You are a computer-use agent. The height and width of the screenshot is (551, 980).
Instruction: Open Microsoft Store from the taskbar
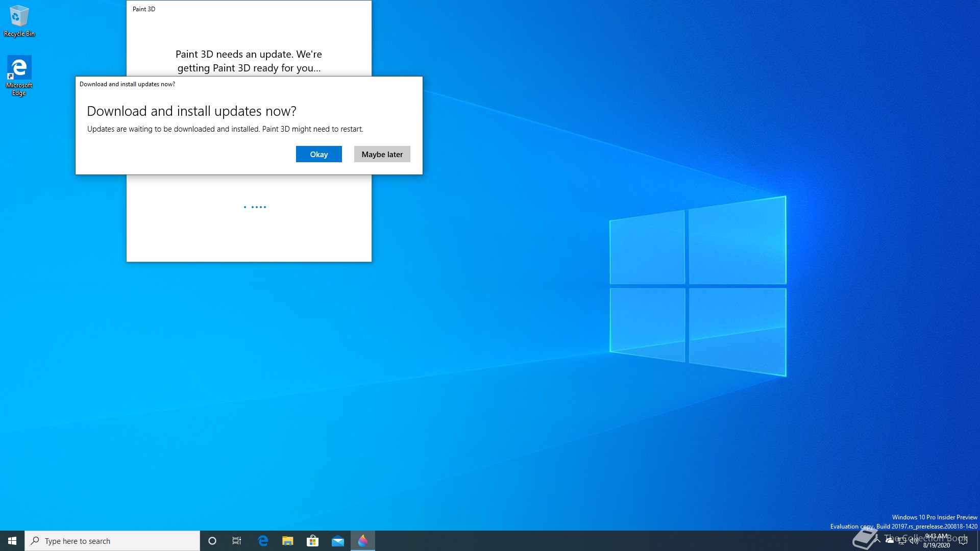coord(312,541)
